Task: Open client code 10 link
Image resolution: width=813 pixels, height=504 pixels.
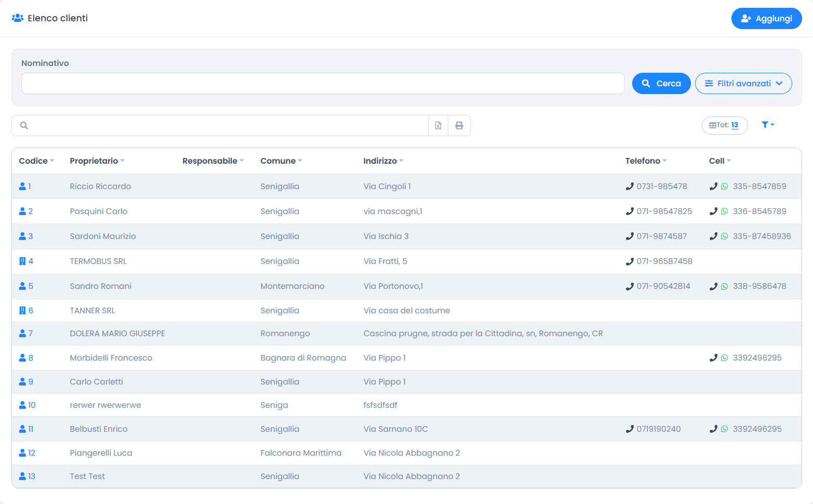Action: (32, 405)
